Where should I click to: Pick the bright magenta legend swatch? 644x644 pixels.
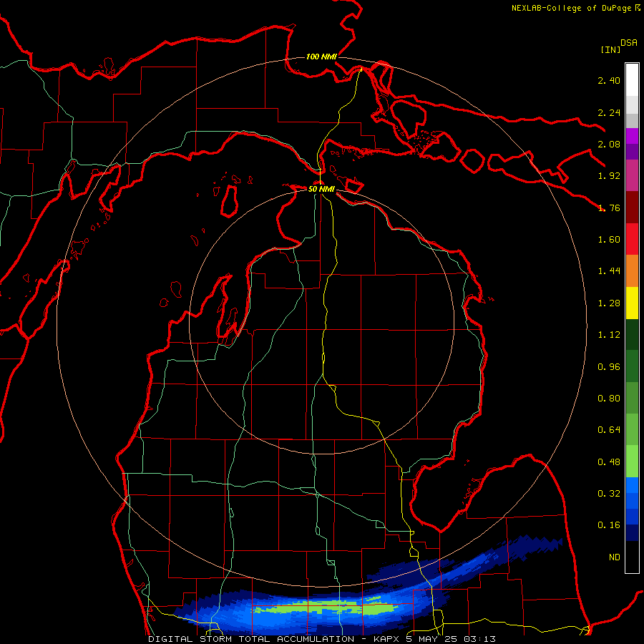point(632,136)
